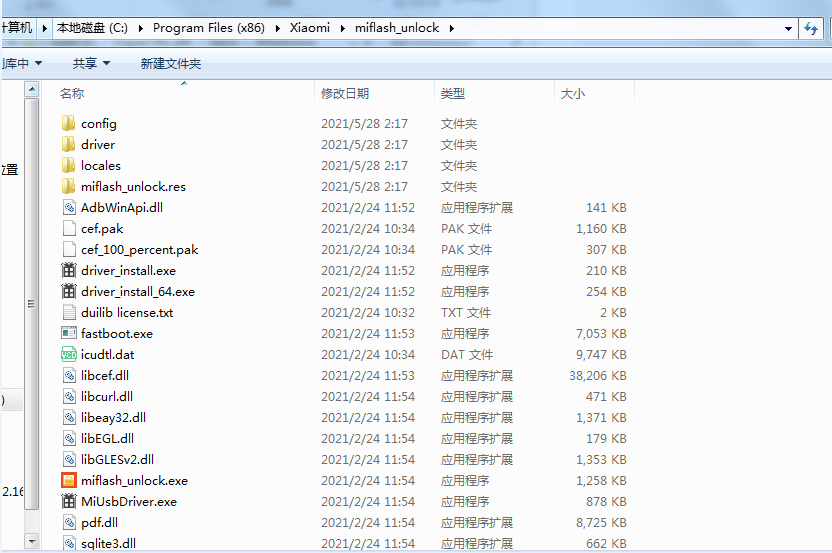832x553 pixels.
Task: Open the address bar history dropdown
Action: 788,29
